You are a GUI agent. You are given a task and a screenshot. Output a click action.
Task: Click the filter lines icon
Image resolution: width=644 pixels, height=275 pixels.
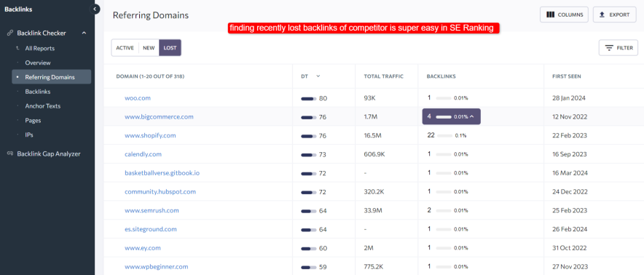pos(609,48)
